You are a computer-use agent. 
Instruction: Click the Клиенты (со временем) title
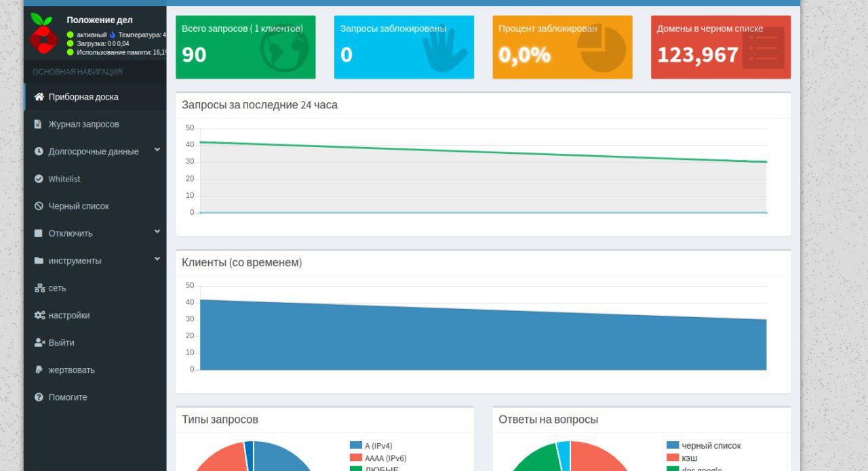(x=242, y=262)
